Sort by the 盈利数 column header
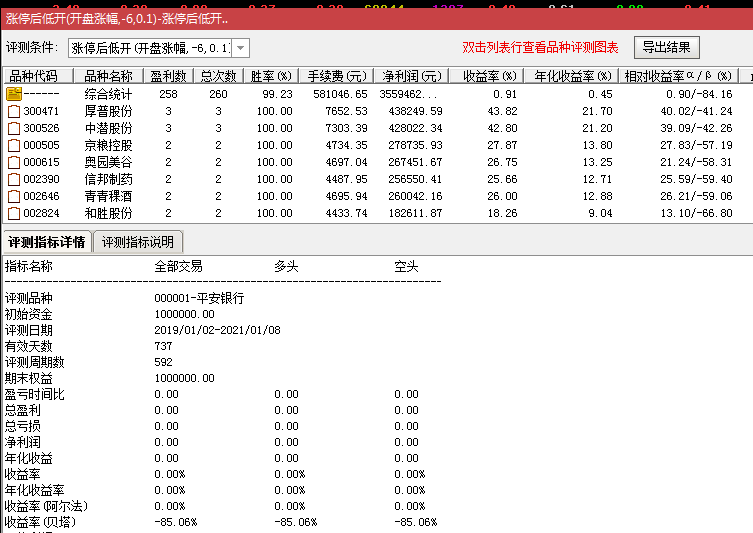This screenshot has width=753, height=533. (169, 76)
